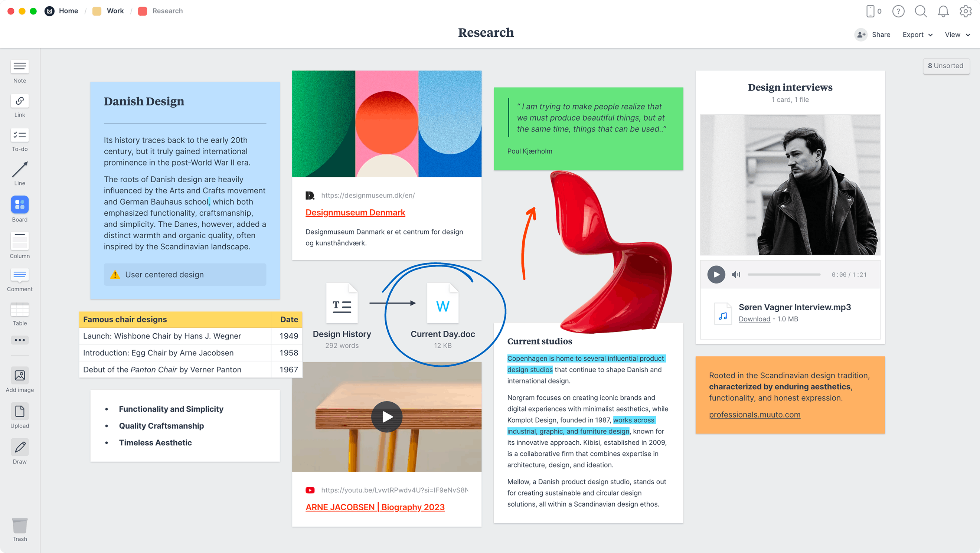Open the Export dropdown

tap(917, 35)
